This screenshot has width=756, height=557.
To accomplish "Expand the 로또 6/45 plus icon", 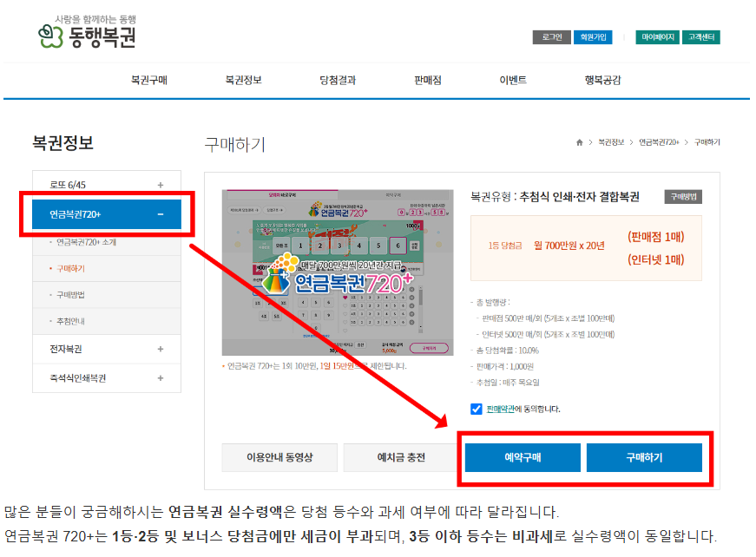I will click(x=161, y=185).
